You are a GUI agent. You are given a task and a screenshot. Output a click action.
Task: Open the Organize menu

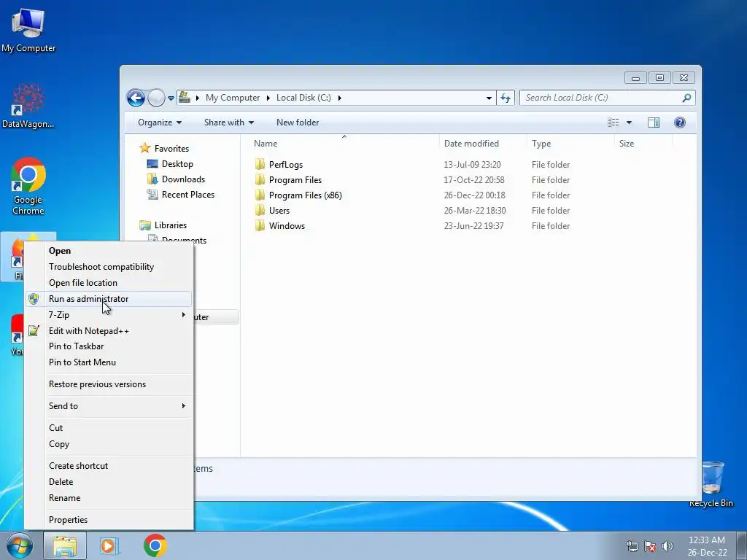coord(160,122)
